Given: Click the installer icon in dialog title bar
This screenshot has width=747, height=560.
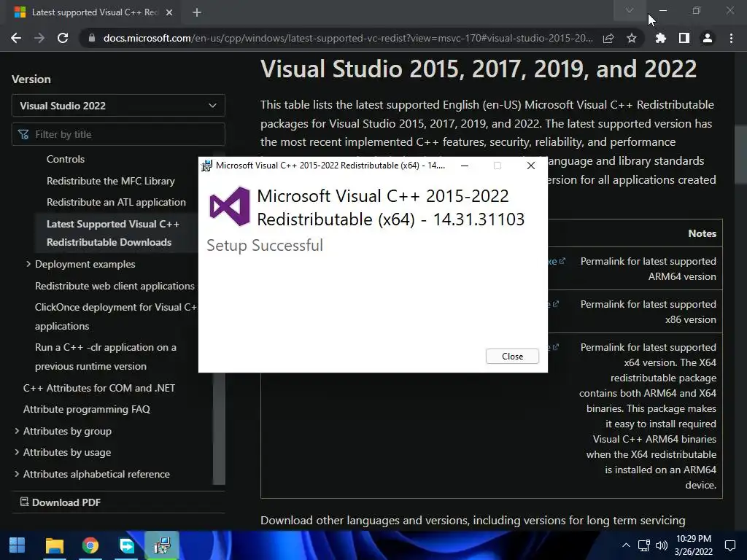Looking at the screenshot, I should click(206, 166).
